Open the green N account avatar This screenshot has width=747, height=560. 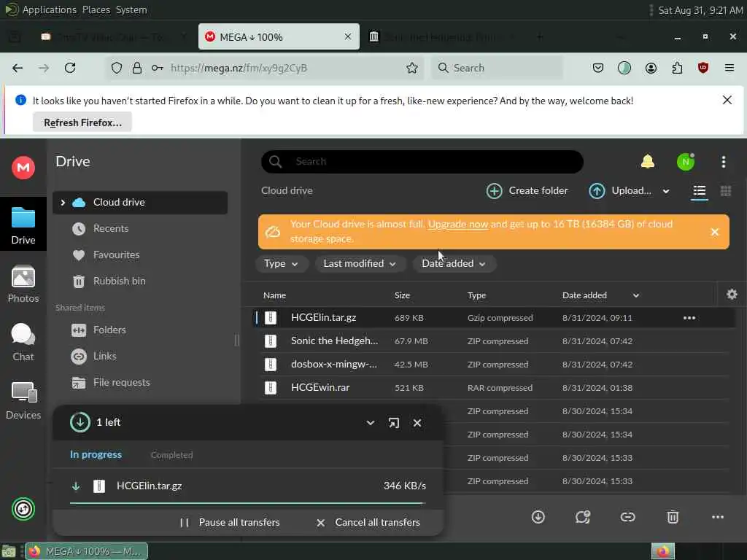tap(686, 162)
